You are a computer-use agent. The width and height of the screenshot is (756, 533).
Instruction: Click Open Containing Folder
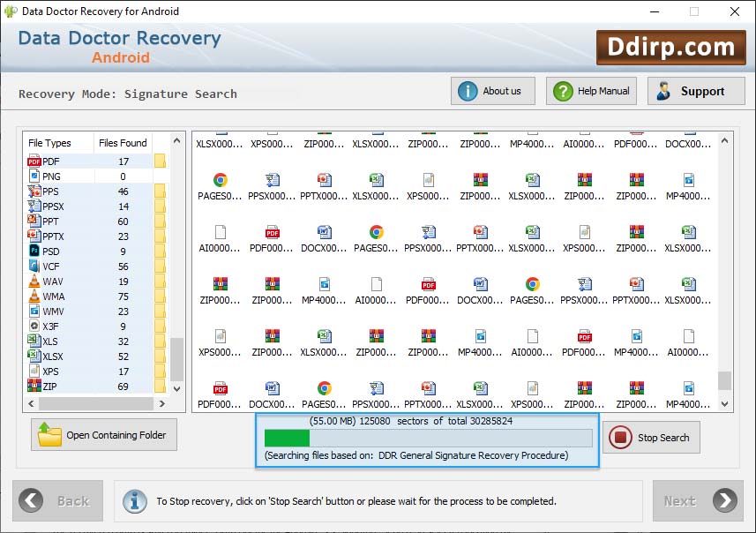point(104,434)
